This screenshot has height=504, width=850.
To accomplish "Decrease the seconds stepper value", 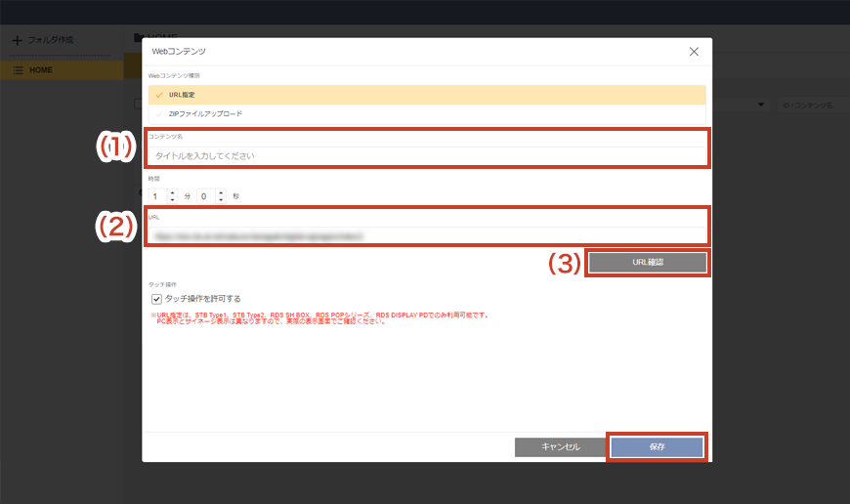I will (x=222, y=199).
